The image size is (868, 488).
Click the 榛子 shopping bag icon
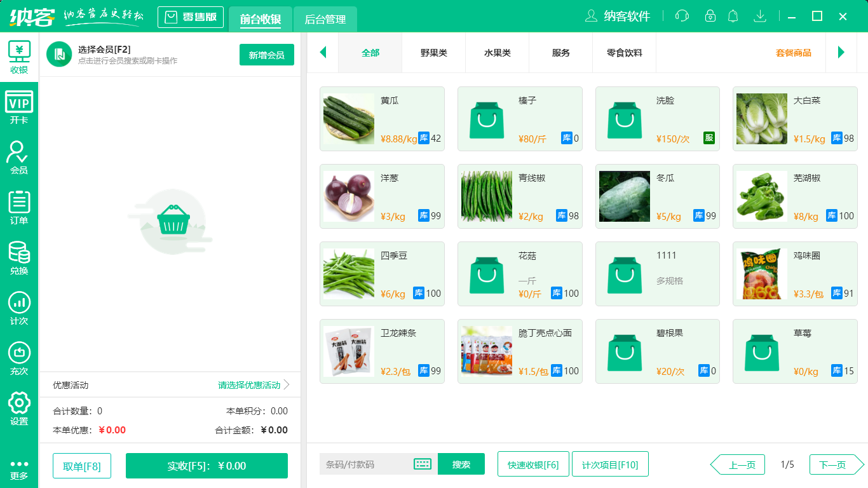click(487, 119)
